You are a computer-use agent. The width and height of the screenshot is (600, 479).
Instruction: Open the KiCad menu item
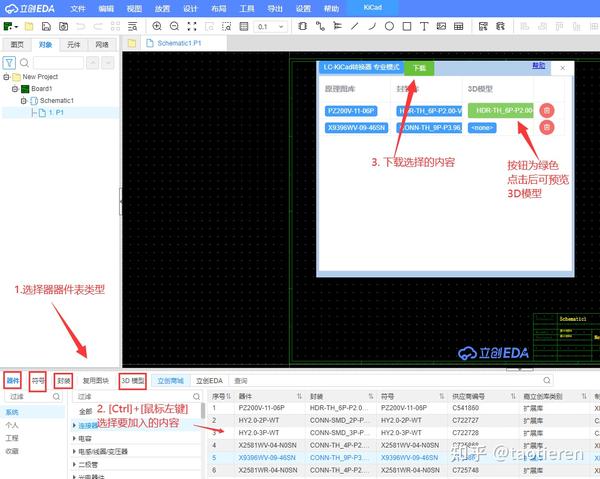click(372, 8)
